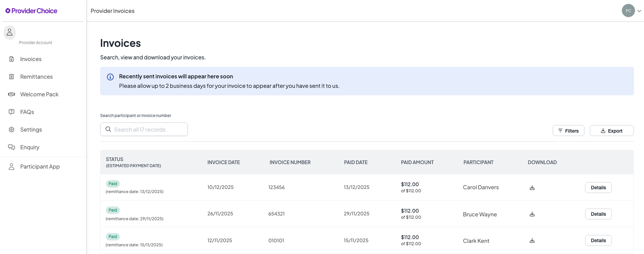
Task: Open the Participant App link
Action: [40, 167]
